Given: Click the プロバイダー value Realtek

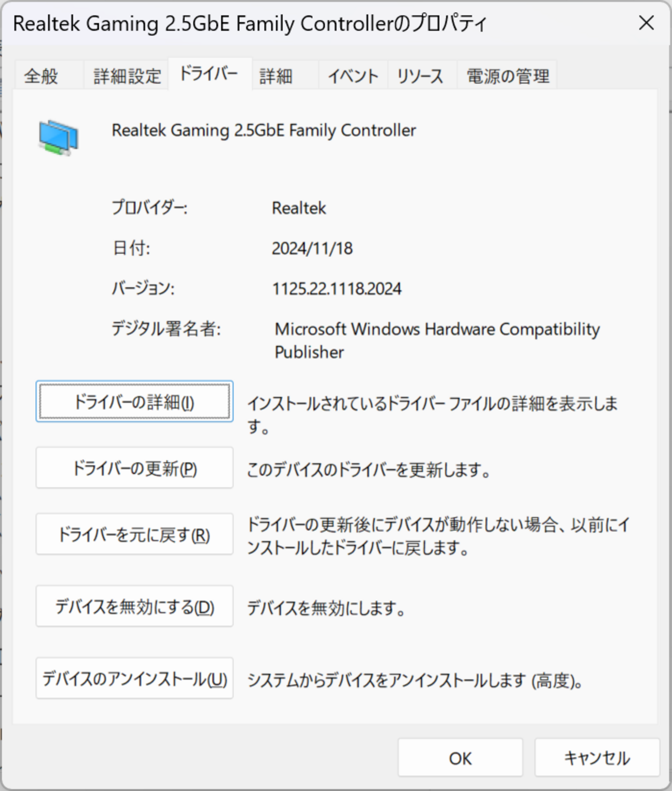Looking at the screenshot, I should [x=299, y=208].
